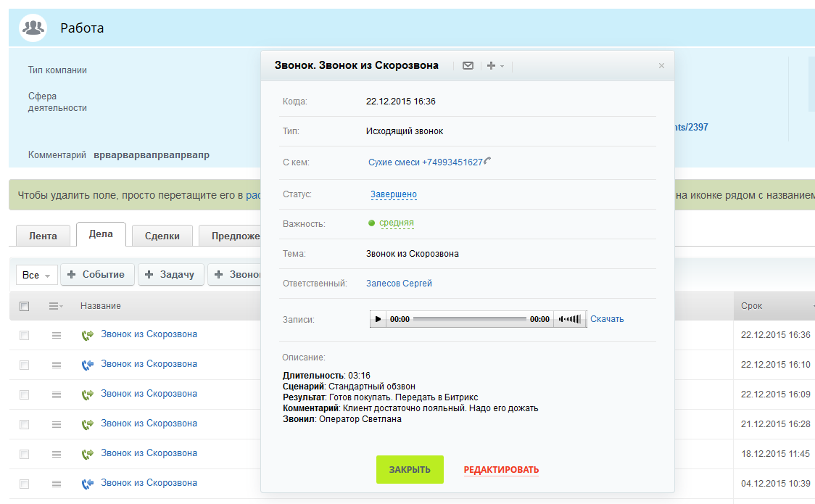Tick checkbox for the first Звонок из Скорозвона row
Viewport: 815px width, 504px height.
pos(24,335)
